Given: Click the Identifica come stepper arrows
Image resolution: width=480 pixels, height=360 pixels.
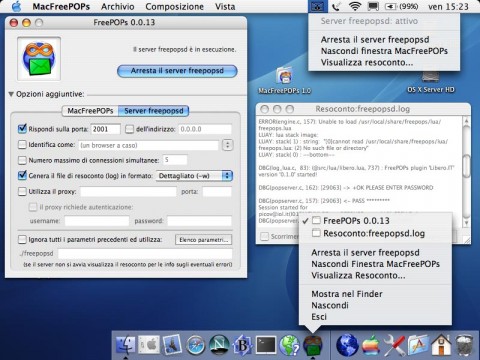Looking at the screenshot, I should 228,145.
